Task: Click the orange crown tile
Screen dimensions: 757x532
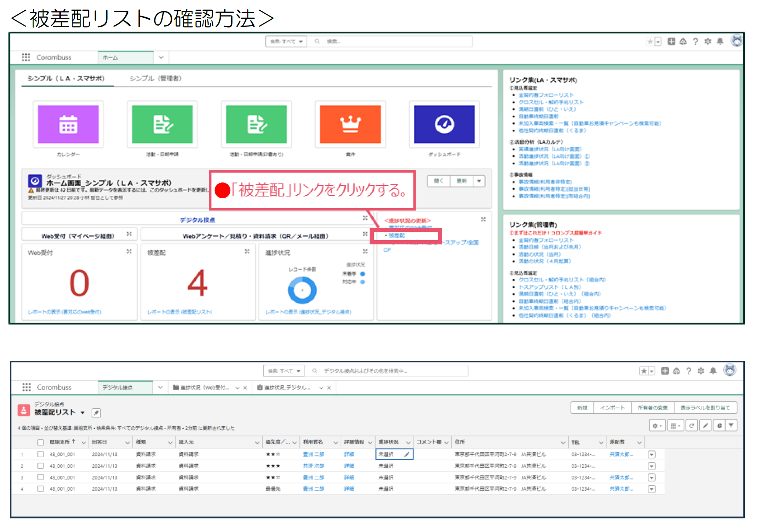Action: click(x=350, y=124)
